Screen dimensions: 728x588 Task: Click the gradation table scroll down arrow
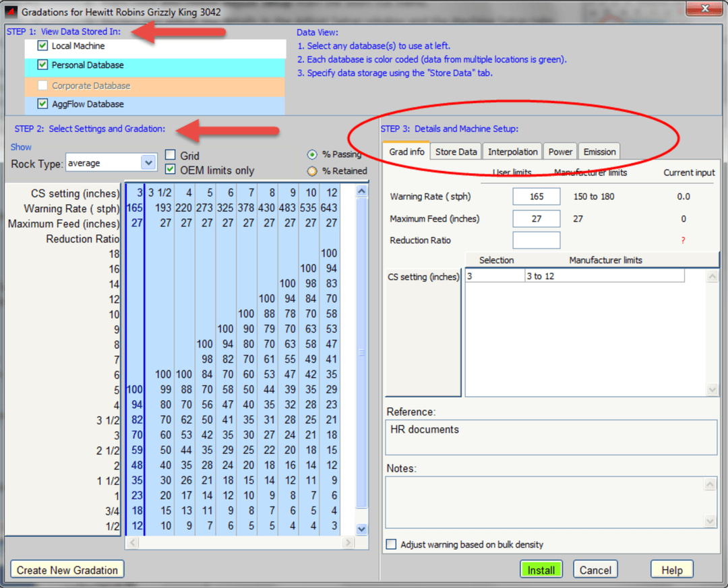(x=361, y=529)
